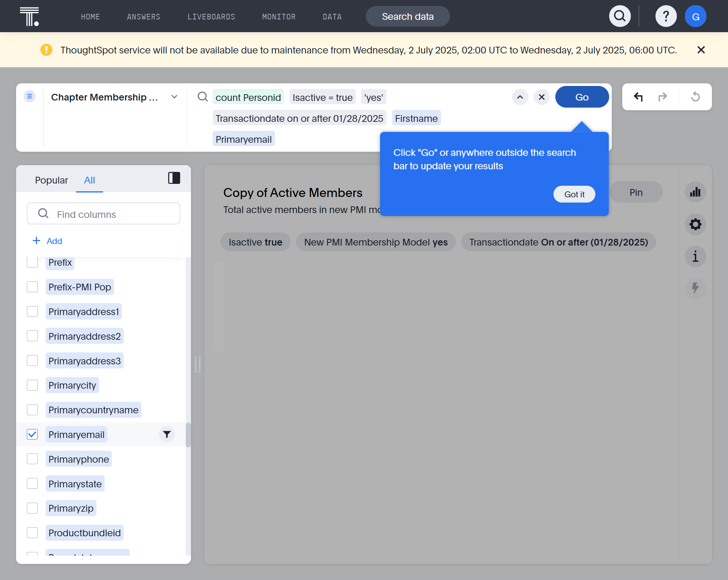Dismiss tooltip with Got it button

click(574, 194)
